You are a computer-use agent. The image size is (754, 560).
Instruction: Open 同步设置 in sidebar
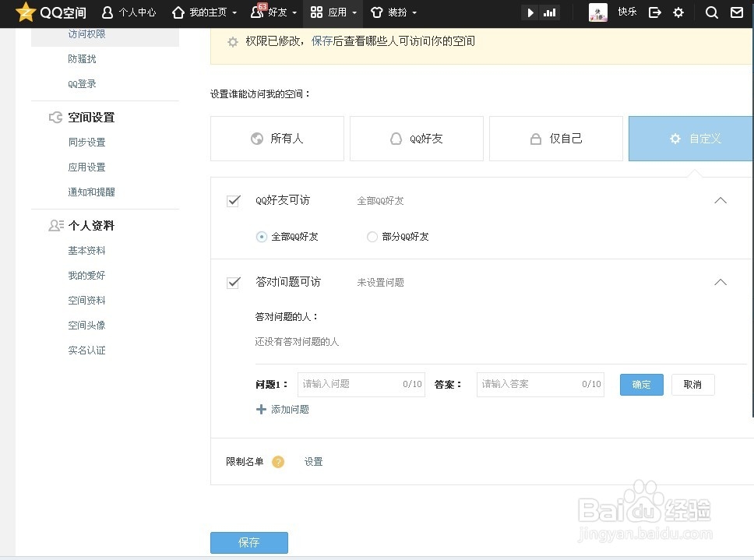pyautogui.click(x=86, y=143)
